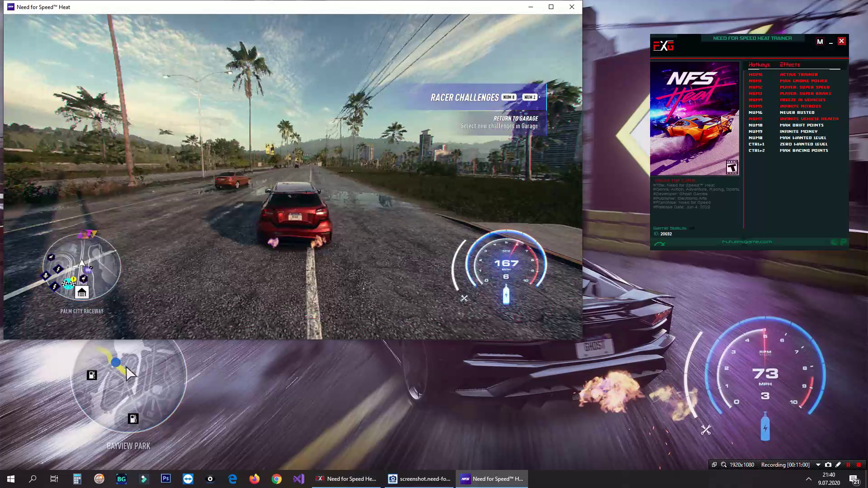Click the ZERO WANTED LEVEL effect
868x488 pixels.
coord(803,144)
